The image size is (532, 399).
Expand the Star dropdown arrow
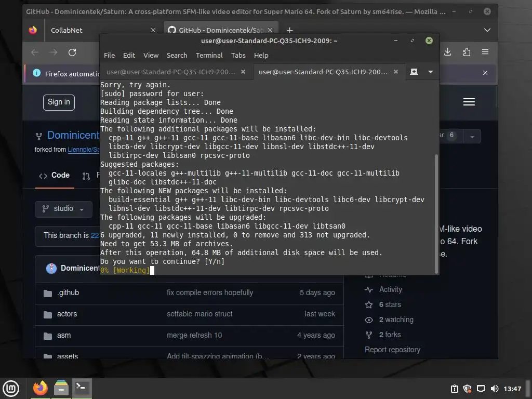tap(472, 137)
